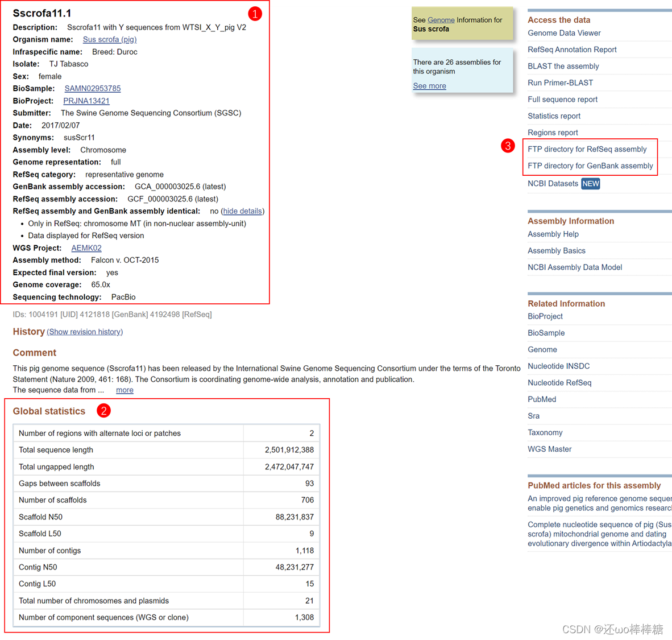Select Total sequence length value 2,501,912,388
672x640 pixels.
(289, 450)
